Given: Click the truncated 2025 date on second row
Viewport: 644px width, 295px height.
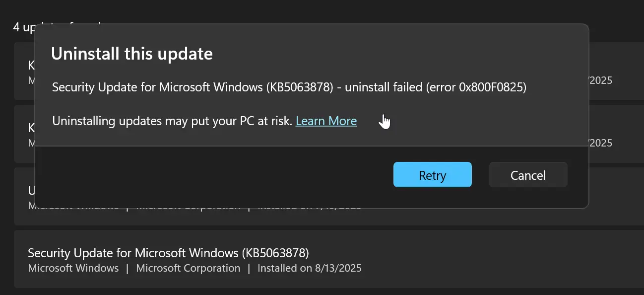Looking at the screenshot, I should [x=601, y=143].
